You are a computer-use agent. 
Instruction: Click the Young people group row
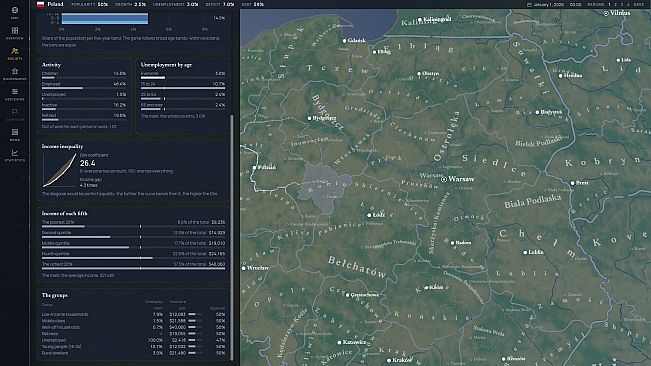click(x=133, y=346)
